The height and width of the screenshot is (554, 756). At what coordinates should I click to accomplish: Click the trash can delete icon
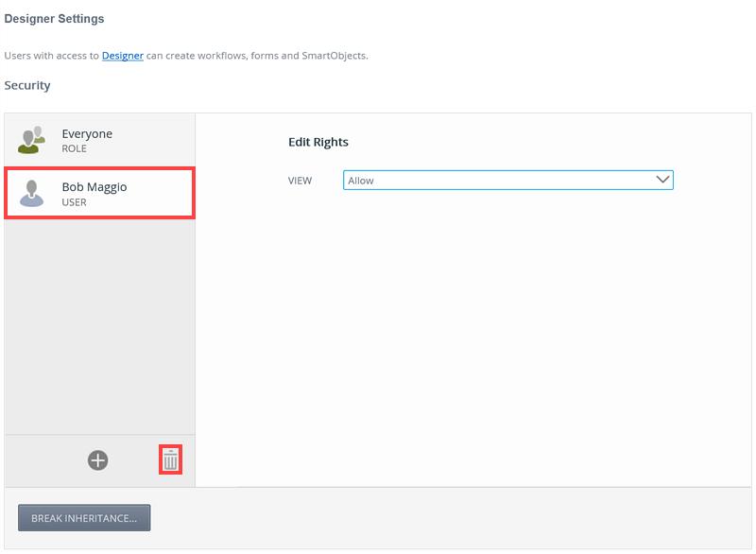(x=170, y=460)
